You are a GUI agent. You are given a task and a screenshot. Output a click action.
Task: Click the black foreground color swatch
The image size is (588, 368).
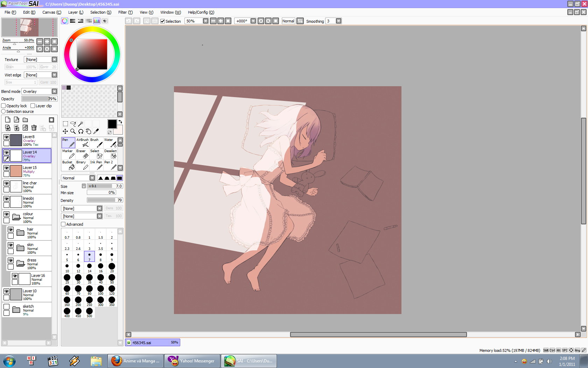point(112,124)
